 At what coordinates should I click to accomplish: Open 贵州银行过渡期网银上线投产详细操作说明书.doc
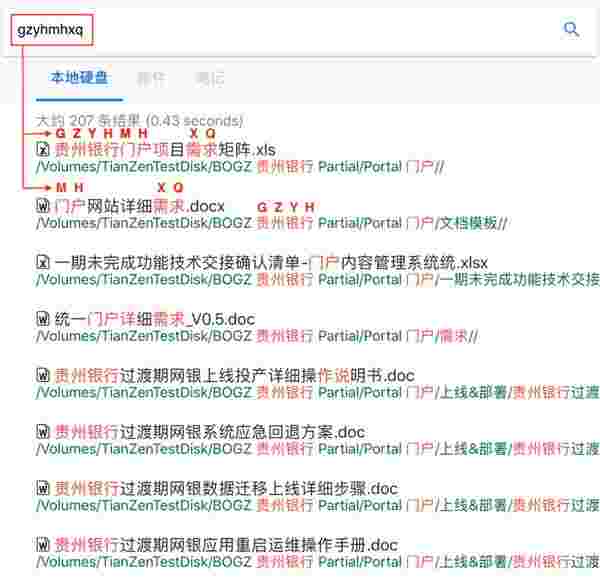point(235,376)
